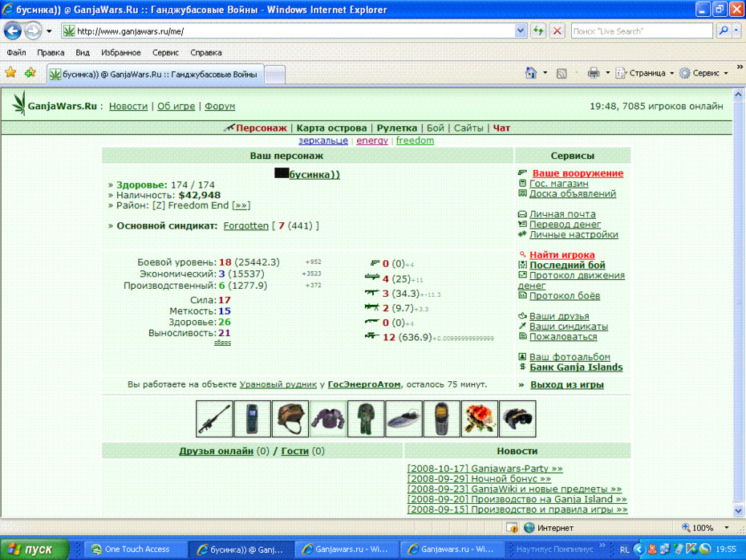Open Ваше вооружение service link

[578, 173]
